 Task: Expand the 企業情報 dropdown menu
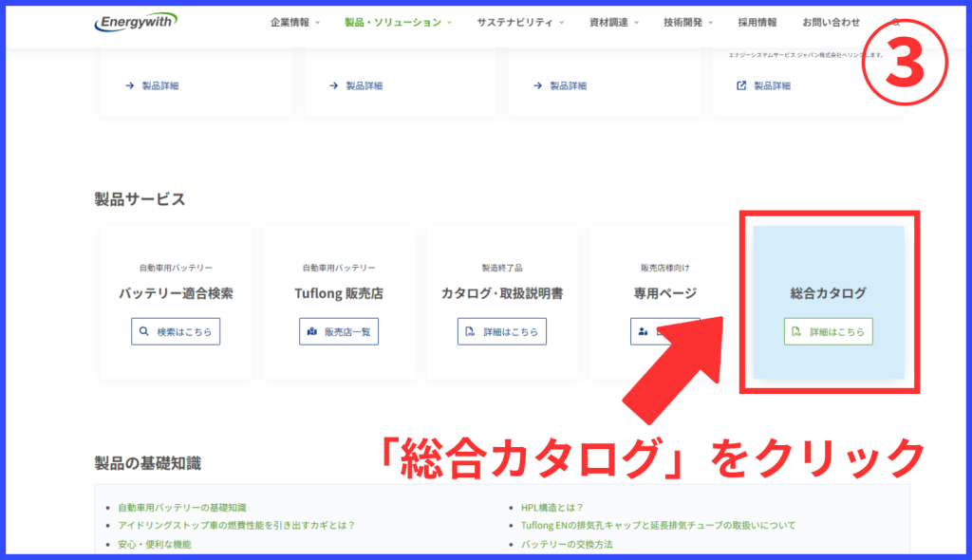(294, 22)
